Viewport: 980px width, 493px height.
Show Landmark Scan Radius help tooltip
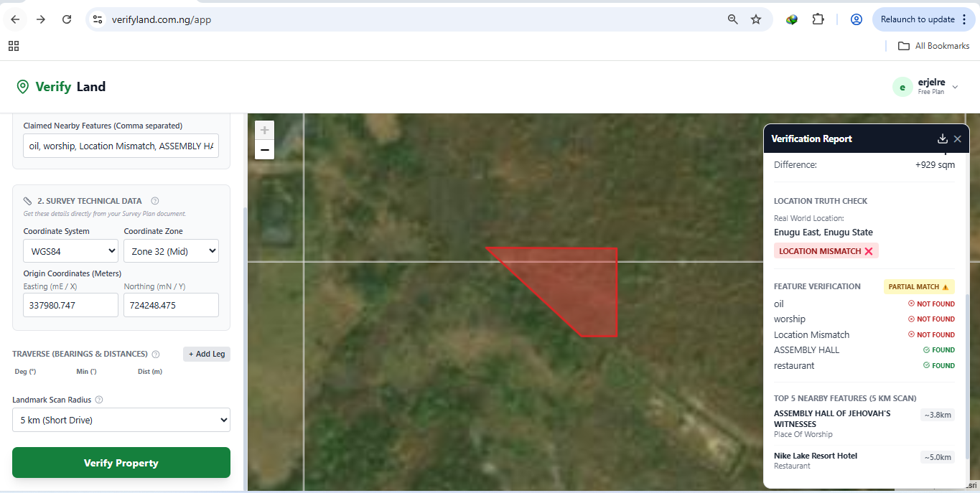point(99,400)
